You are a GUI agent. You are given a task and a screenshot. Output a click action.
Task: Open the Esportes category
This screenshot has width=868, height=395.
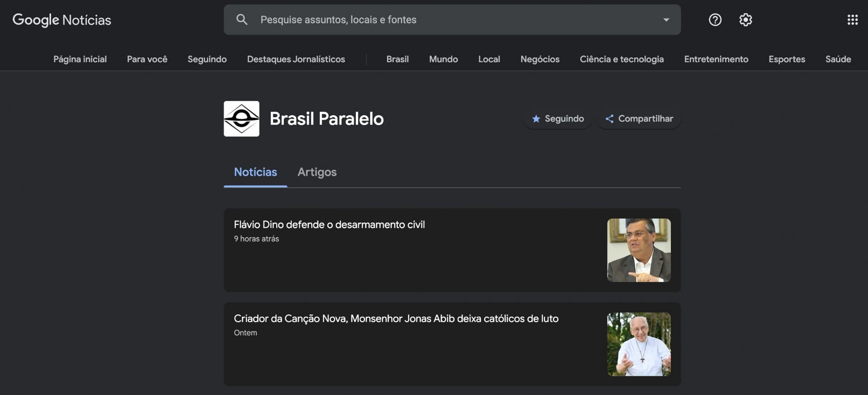pyautogui.click(x=787, y=59)
